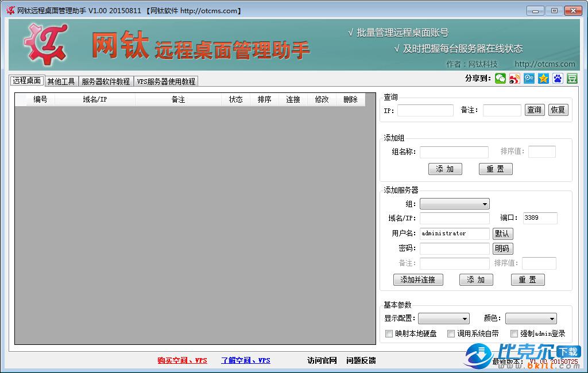Click the red gear logo in banner

pos(45,44)
